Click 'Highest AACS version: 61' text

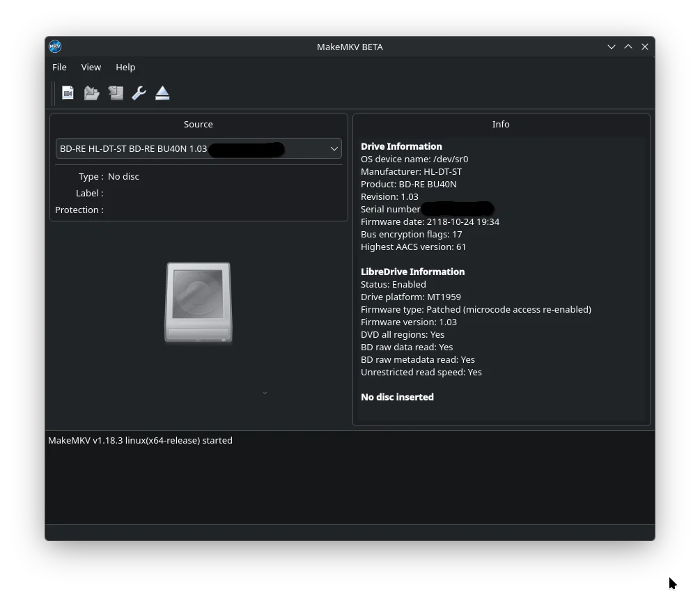click(x=413, y=247)
